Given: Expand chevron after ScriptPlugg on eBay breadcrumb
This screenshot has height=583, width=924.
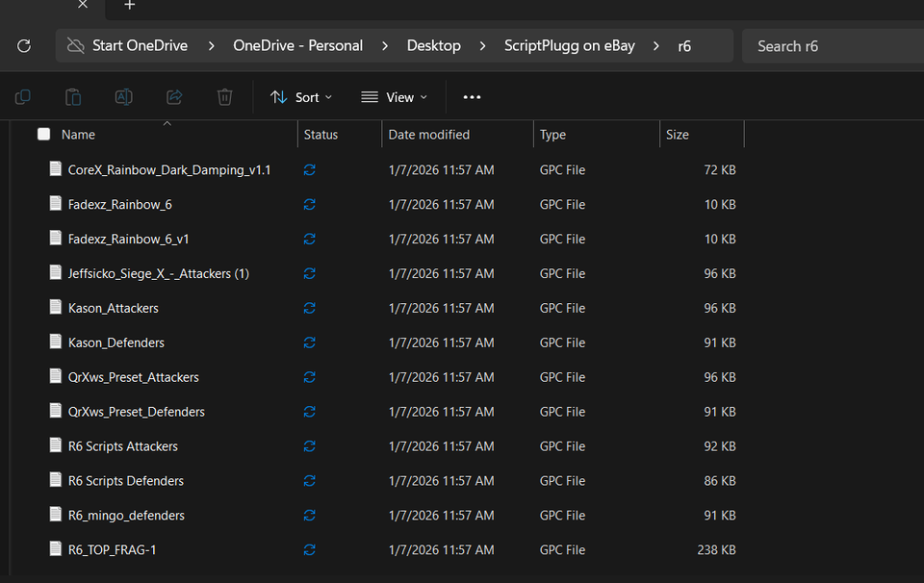Looking at the screenshot, I should [655, 46].
